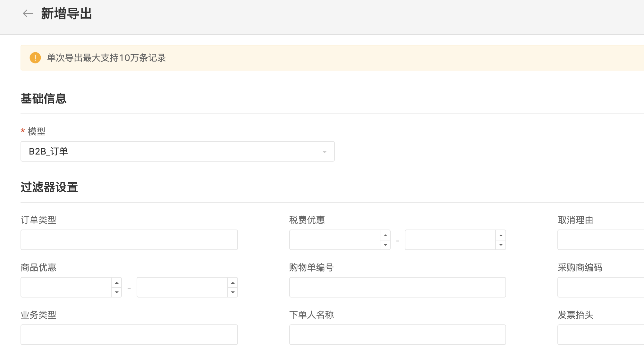Click the 发票抬头 input field
644x352 pixels.
[601, 335]
